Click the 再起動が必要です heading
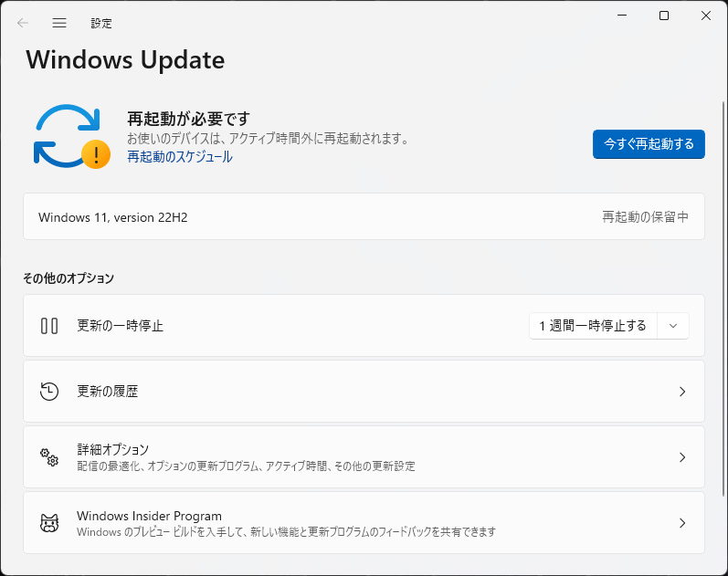The image size is (728, 576). click(188, 119)
